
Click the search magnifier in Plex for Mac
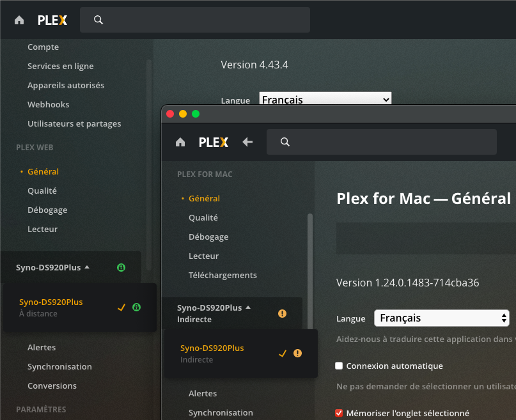(x=285, y=142)
